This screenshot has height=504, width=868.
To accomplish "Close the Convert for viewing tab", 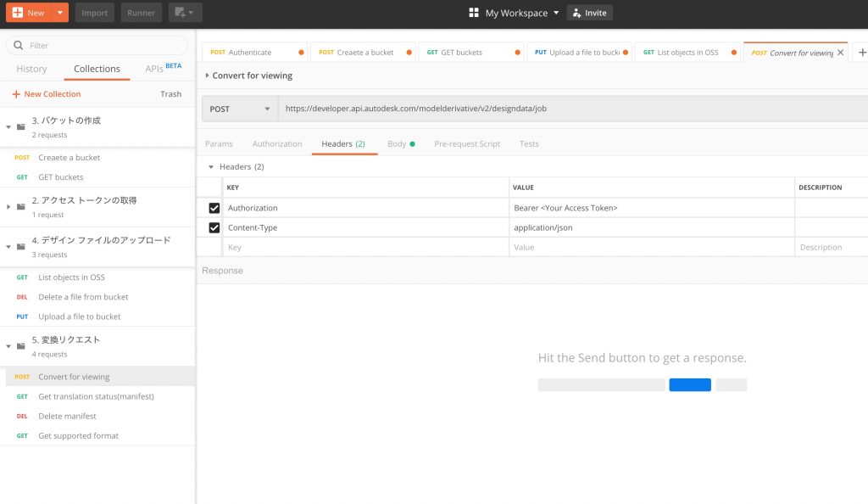I will tap(840, 53).
